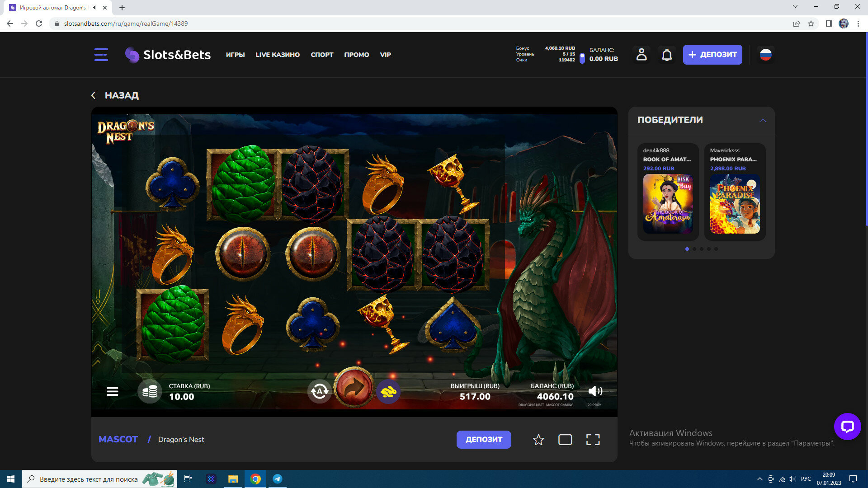Toggle turbo mode rabbit icon
868x488 pixels.
pos(388,392)
